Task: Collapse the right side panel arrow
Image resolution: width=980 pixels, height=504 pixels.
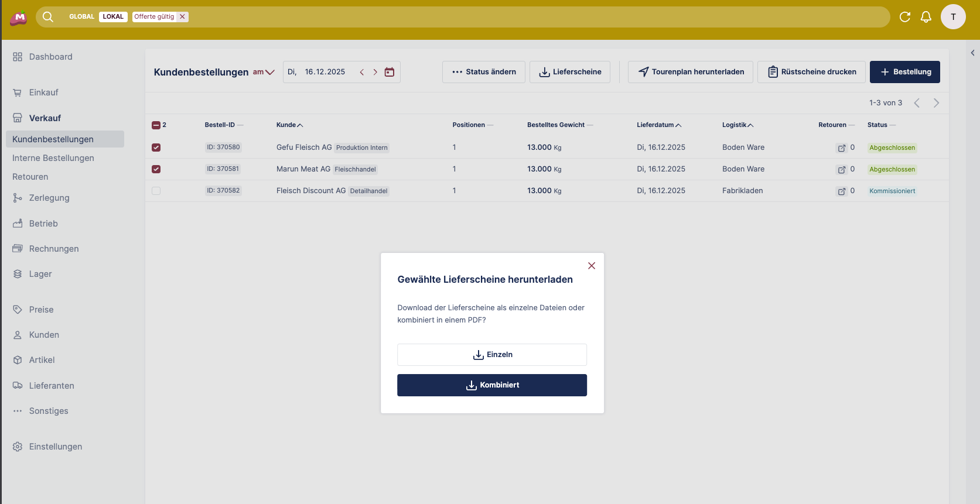Action: pyautogui.click(x=972, y=53)
